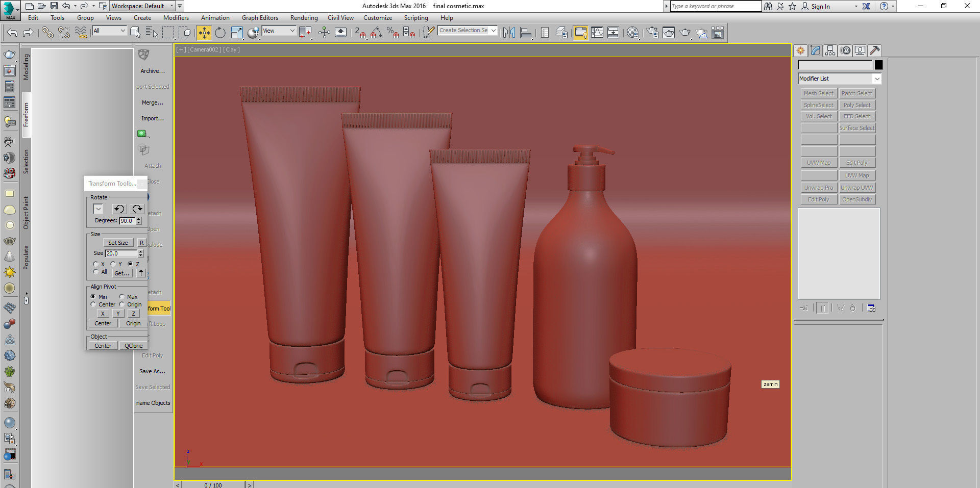
Task: Open the Select by Name dialog
Action: [152, 33]
